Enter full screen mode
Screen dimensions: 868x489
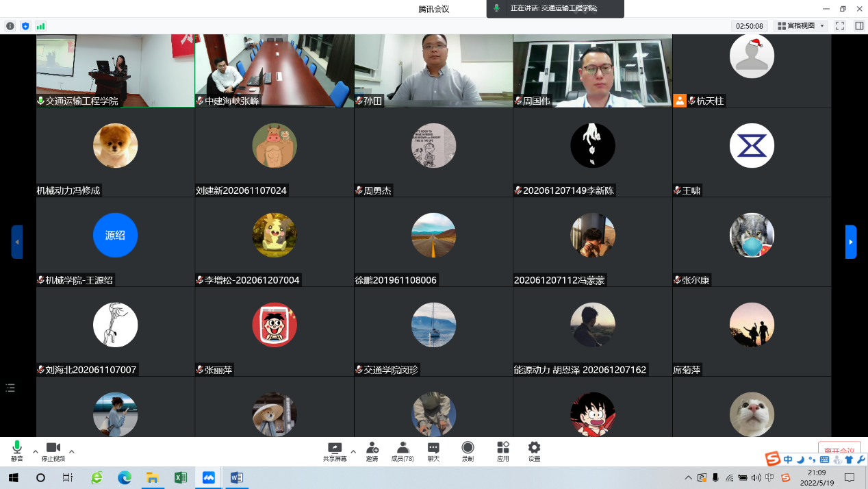pyautogui.click(x=840, y=26)
